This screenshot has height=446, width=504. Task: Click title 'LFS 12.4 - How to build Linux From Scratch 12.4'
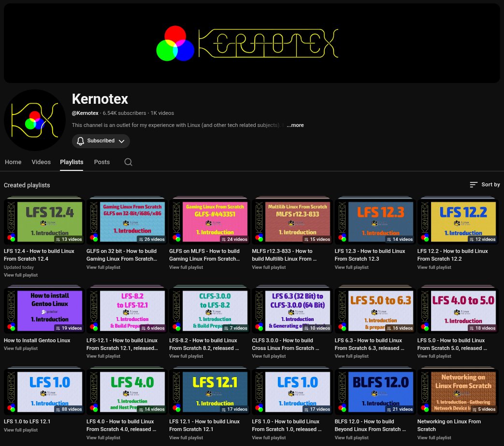pos(39,255)
